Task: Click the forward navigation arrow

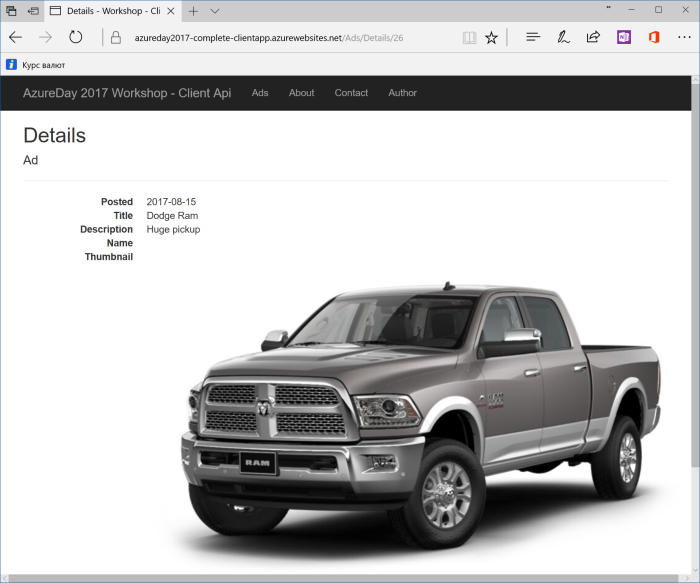Action: [x=45, y=37]
